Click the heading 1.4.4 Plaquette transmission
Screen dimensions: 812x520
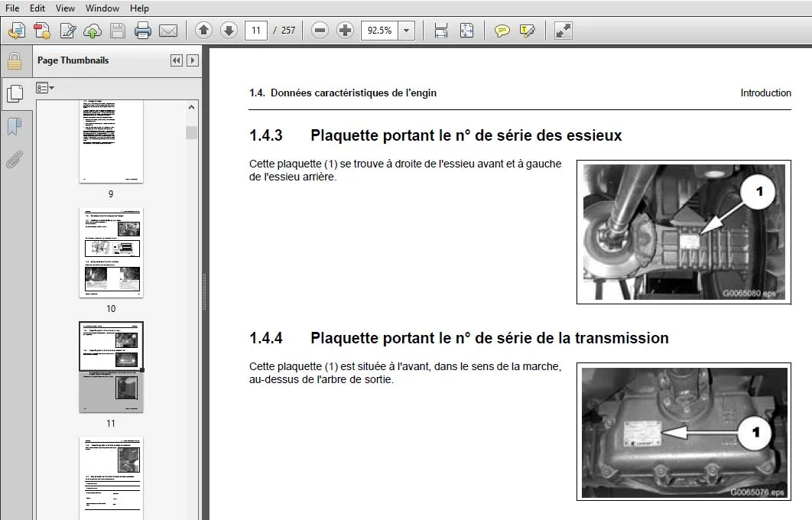point(459,338)
